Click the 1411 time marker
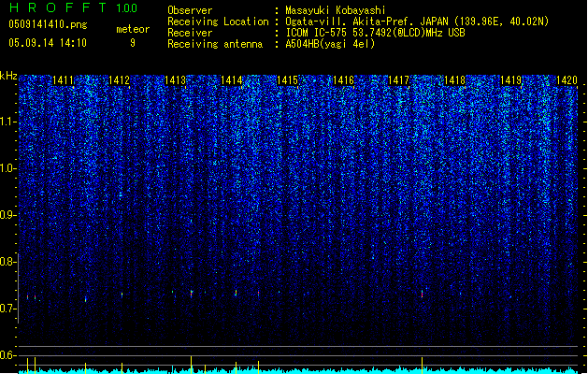 pyautogui.click(x=63, y=80)
